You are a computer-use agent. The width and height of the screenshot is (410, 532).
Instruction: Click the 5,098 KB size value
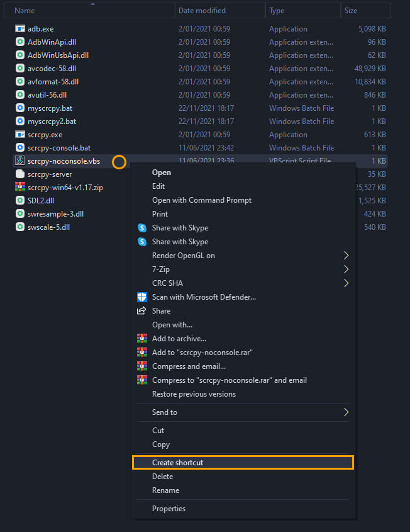pos(372,29)
